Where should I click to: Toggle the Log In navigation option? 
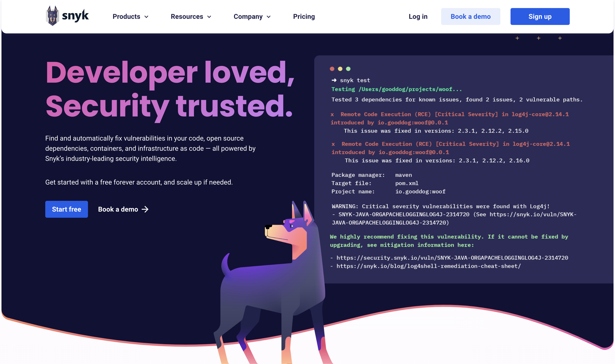[x=418, y=16]
